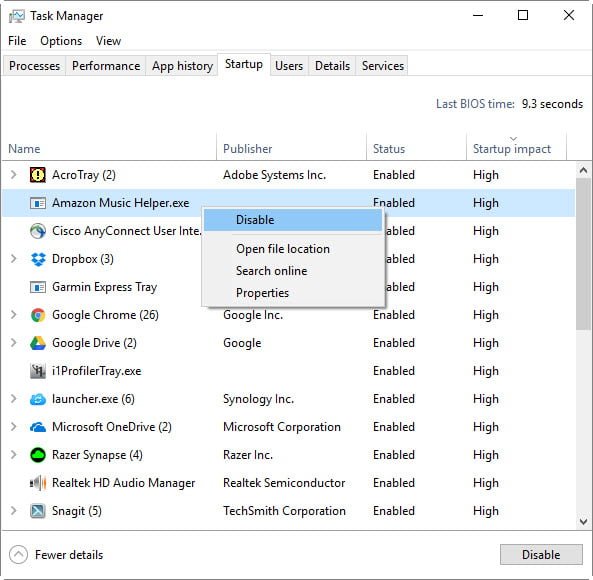Image resolution: width=593 pixels, height=580 pixels.
Task: Click the Cisco AnyConnect globe icon
Action: pos(38,231)
